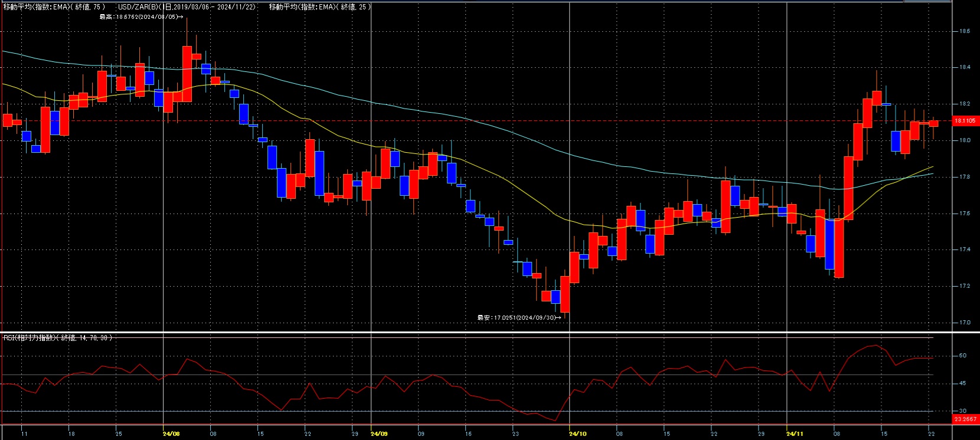Click the 30 level on RSI axis
This screenshot has height=440, width=980.
pos(962,411)
